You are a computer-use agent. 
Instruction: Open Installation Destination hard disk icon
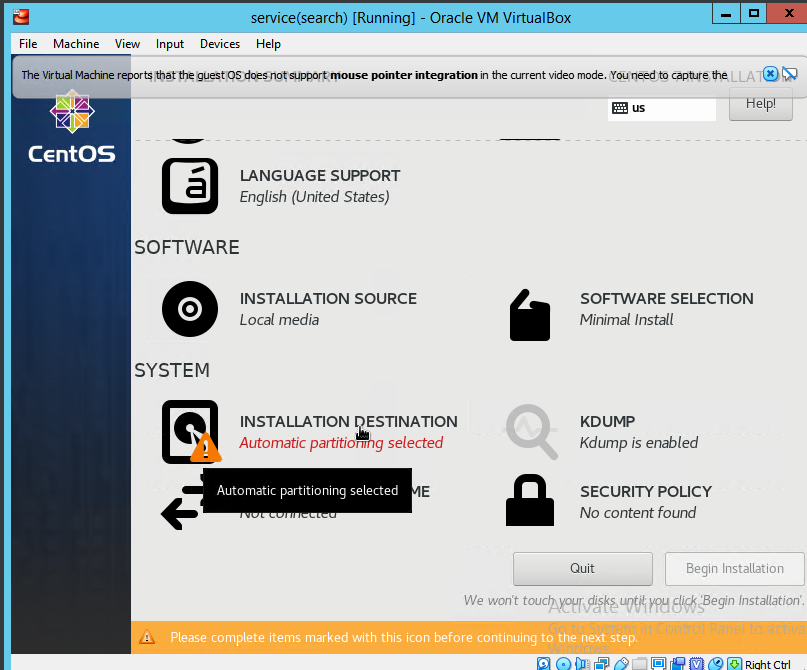190,432
